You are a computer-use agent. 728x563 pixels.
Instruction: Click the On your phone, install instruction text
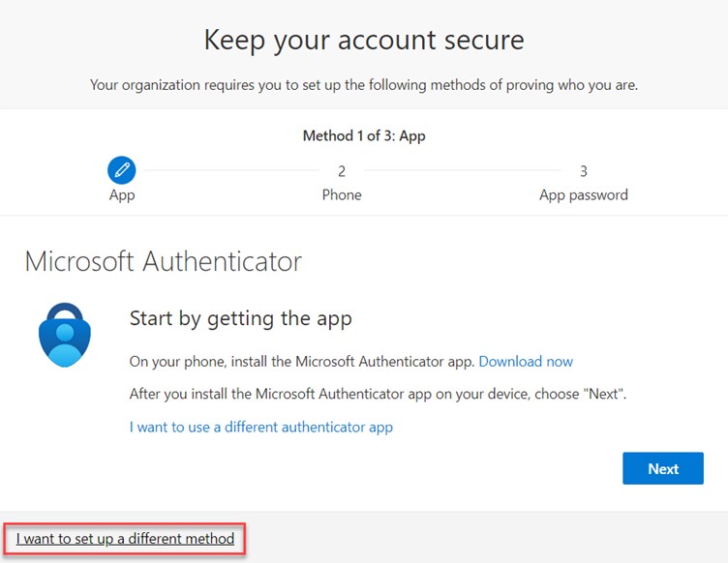pos(302,361)
